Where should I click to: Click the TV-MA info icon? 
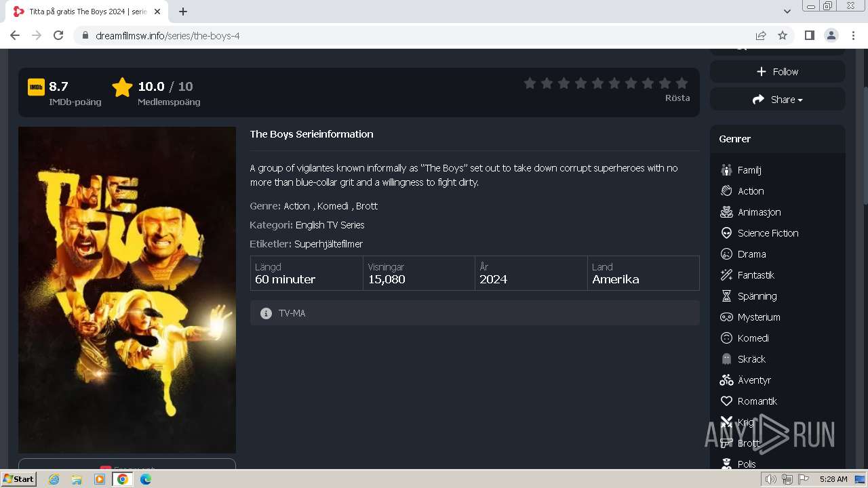pyautogui.click(x=266, y=313)
